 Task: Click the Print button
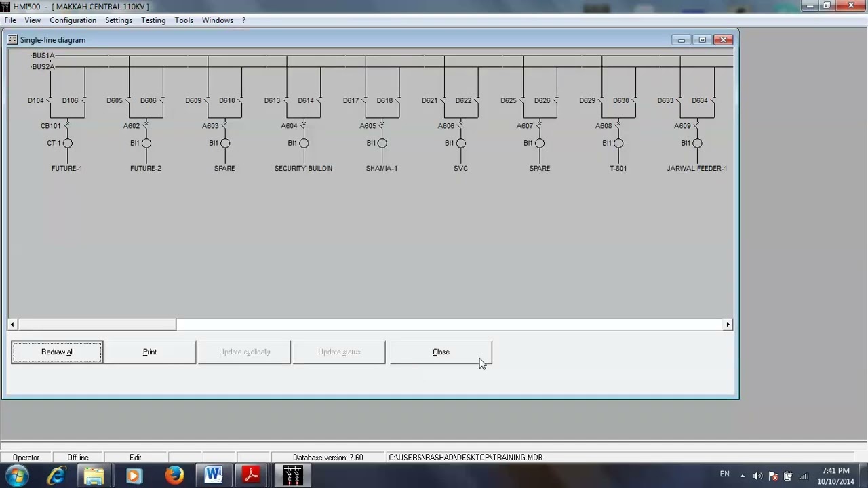(150, 352)
